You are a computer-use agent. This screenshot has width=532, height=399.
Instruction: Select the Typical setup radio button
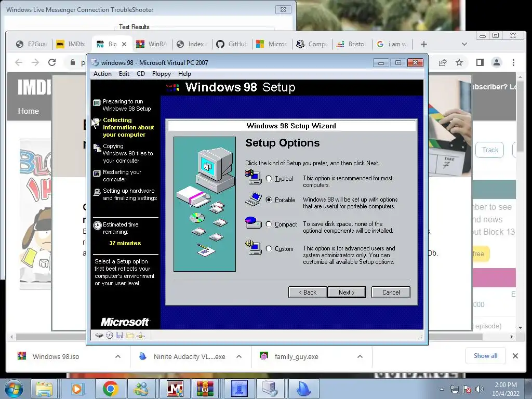pyautogui.click(x=269, y=179)
